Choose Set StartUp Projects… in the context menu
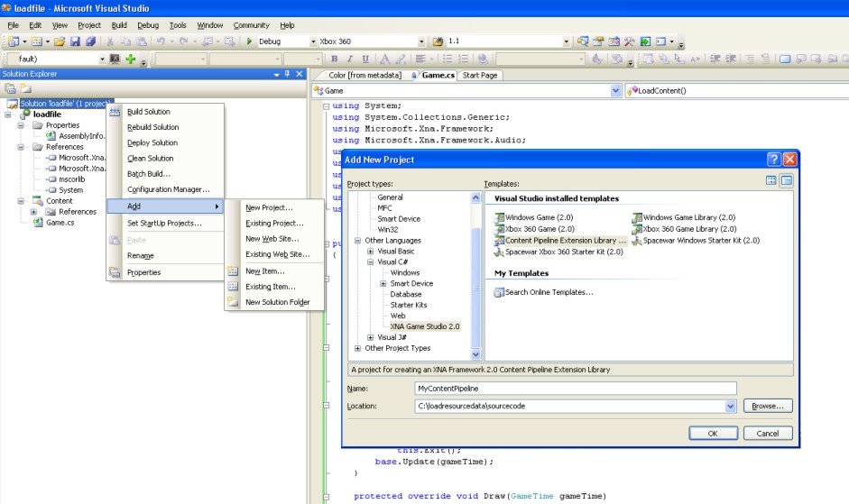This screenshot has width=849, height=504. pyautogui.click(x=165, y=223)
